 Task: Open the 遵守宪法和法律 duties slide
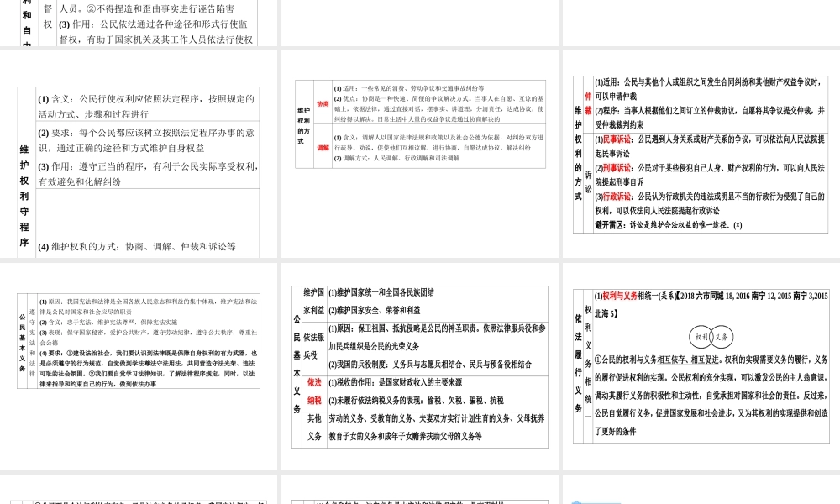tap(139, 366)
